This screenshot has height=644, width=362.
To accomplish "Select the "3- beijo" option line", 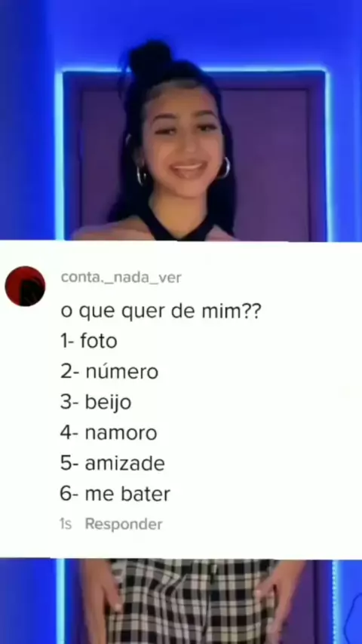I will click(x=96, y=402).
